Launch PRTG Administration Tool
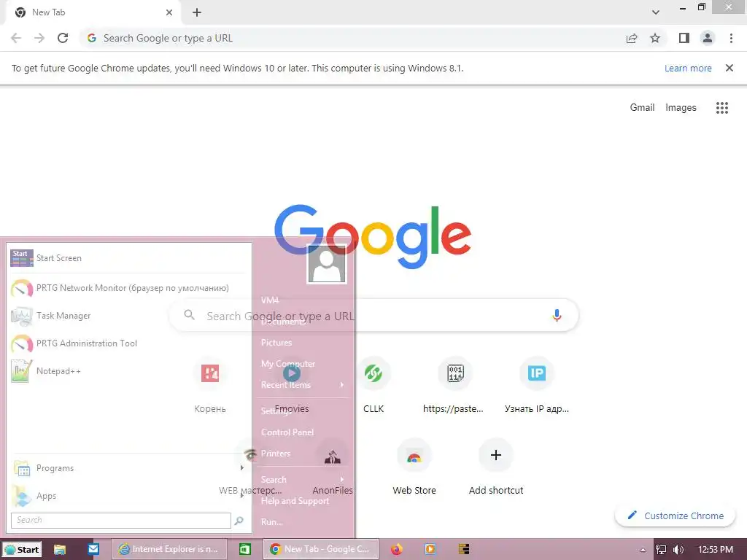747x560 pixels. tap(128, 343)
